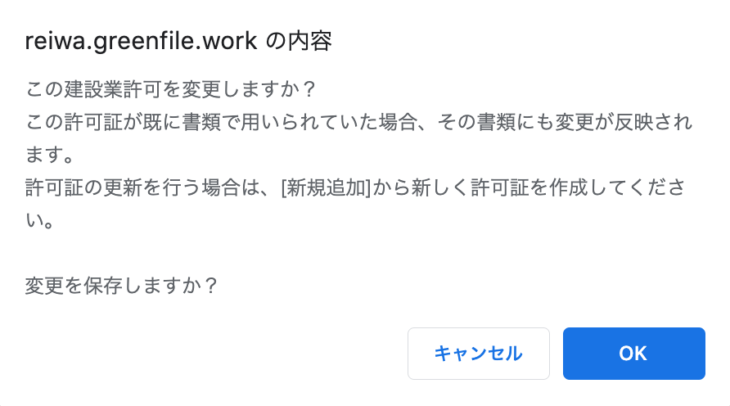Click the short wrapped line い。
This screenshot has height=406, width=730.
pyautogui.click(x=40, y=221)
